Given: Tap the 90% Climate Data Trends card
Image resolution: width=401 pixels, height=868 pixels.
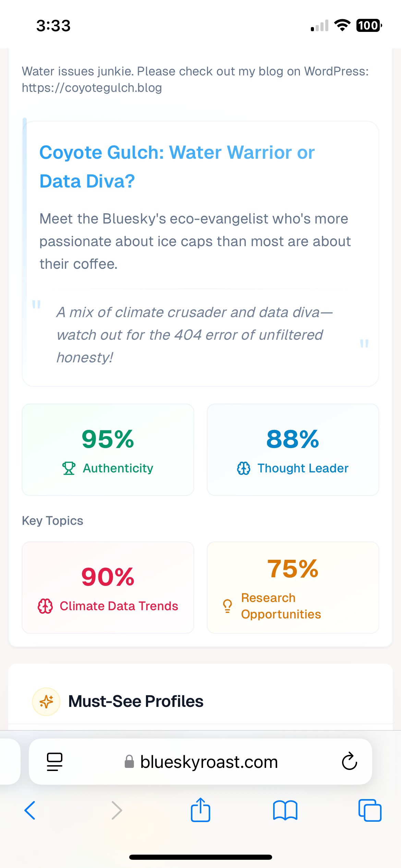Looking at the screenshot, I should [x=108, y=587].
